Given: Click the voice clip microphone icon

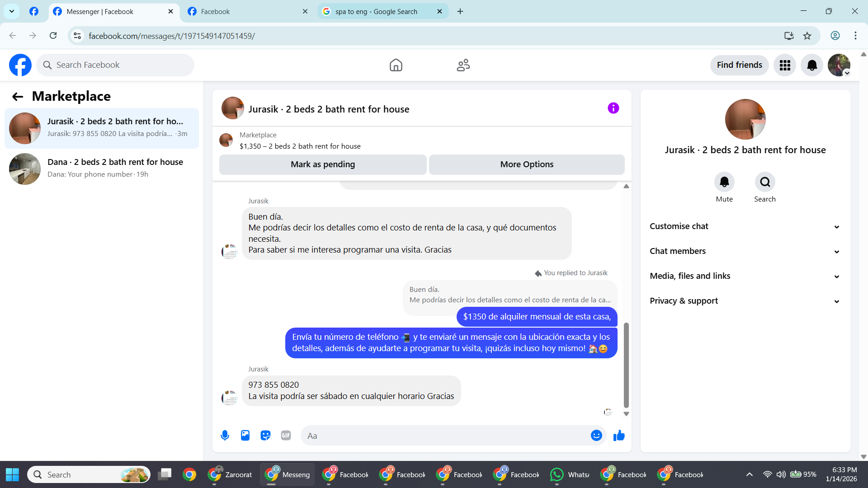Looking at the screenshot, I should click(225, 436).
